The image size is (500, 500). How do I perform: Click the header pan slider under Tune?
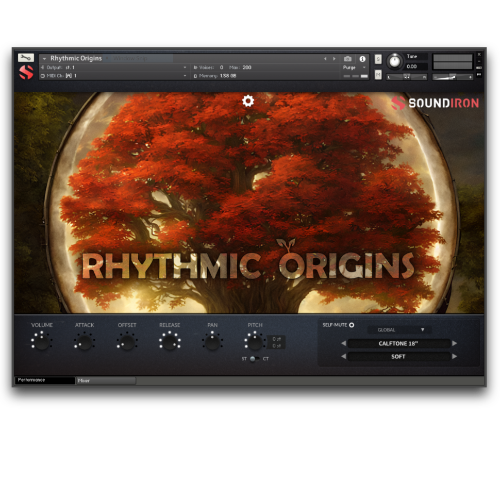click(407, 77)
